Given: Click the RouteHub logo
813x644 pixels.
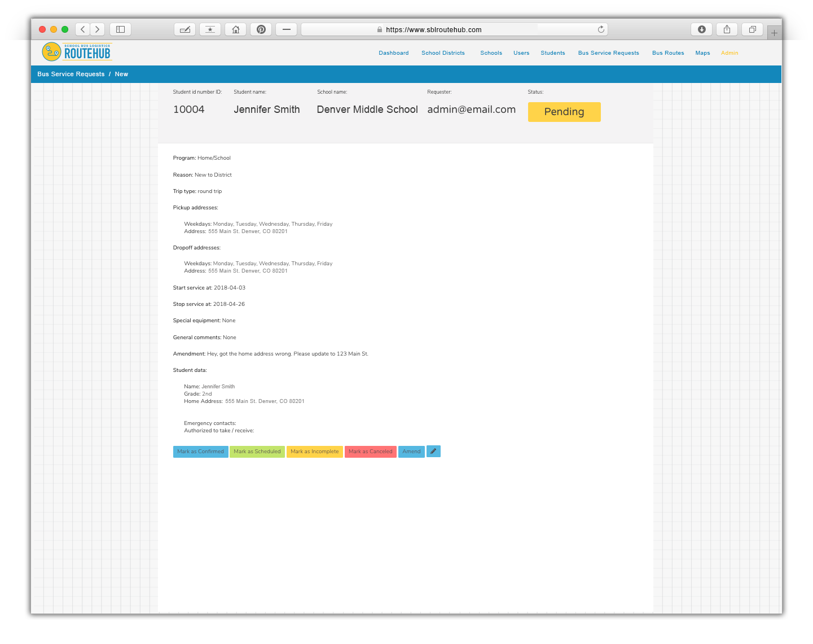Looking at the screenshot, I should (x=76, y=51).
